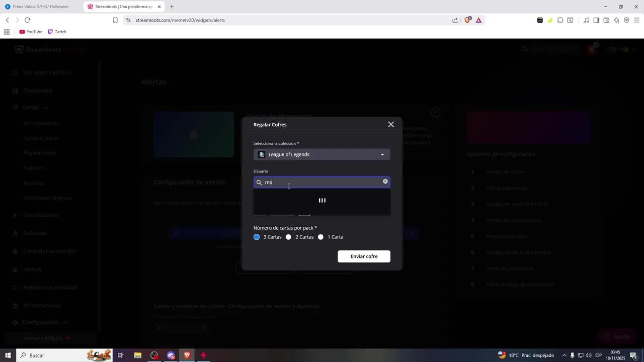Select the 1 Carta radio option

click(320, 237)
